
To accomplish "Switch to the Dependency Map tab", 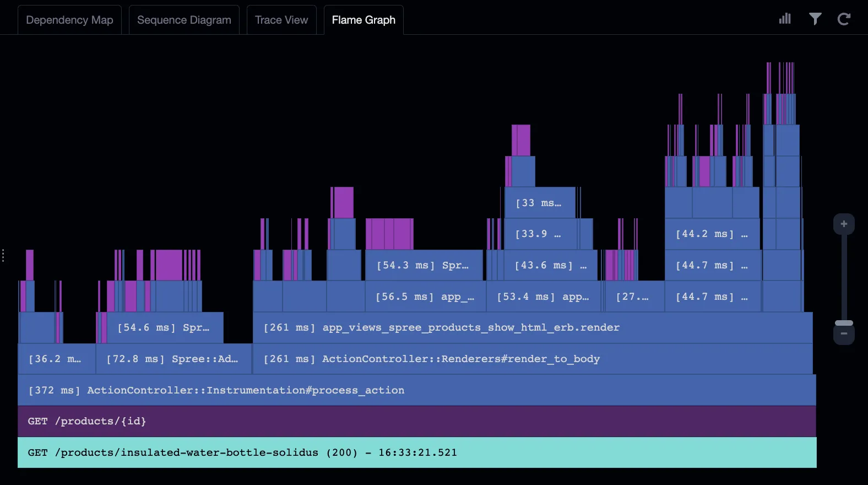I will (69, 20).
